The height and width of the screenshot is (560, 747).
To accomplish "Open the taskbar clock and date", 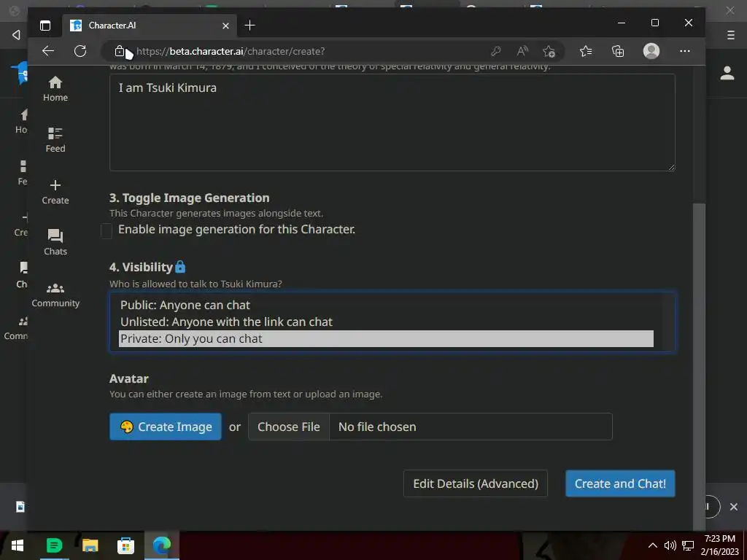I will 719,545.
